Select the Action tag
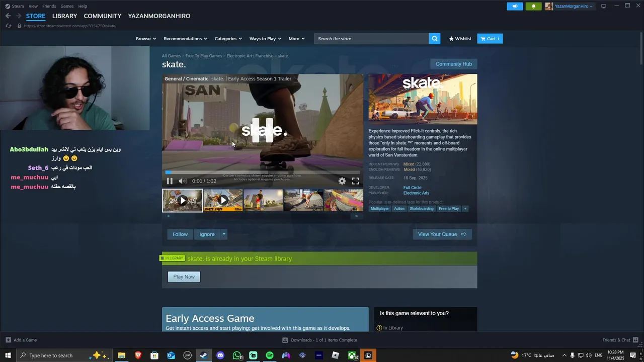Screen dimensions: 644x362 pos(399,209)
